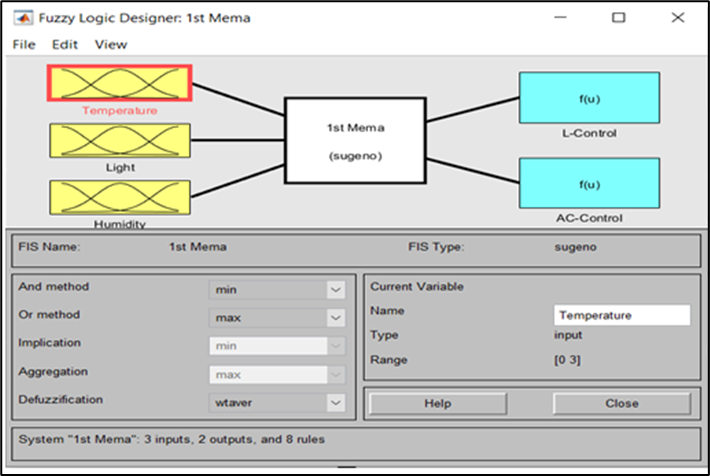Click the Help button
The height and width of the screenshot is (476, 710).
[x=438, y=403]
